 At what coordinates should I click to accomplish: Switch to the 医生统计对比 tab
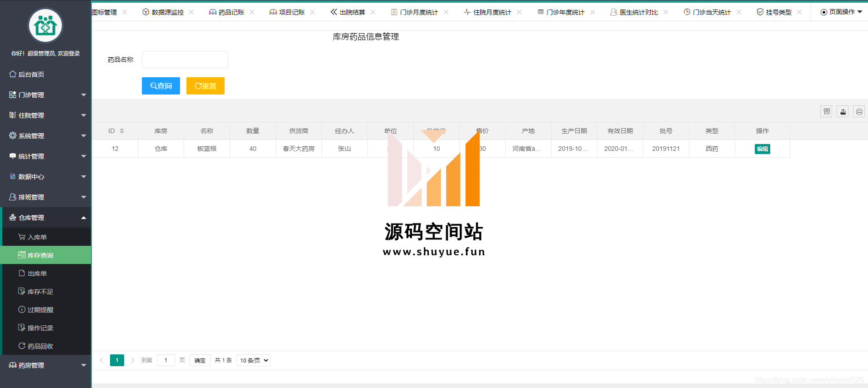coord(634,12)
